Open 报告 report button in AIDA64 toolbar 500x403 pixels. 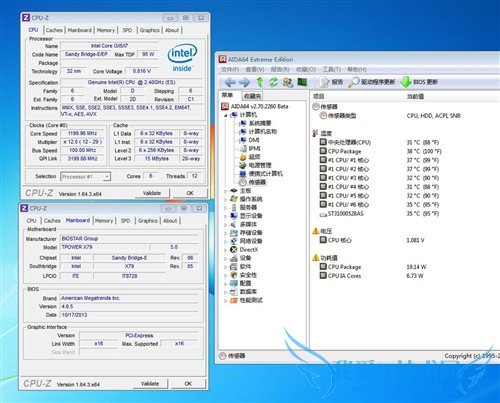click(x=332, y=82)
